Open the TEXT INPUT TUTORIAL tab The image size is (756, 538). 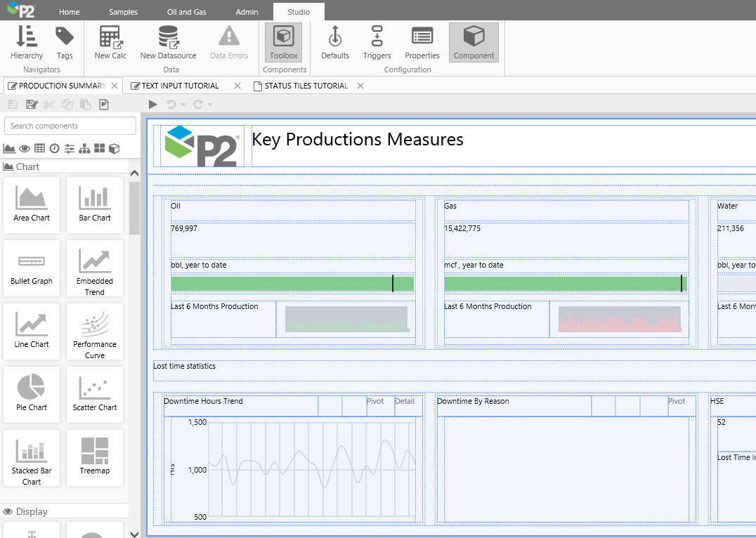pyautogui.click(x=180, y=86)
